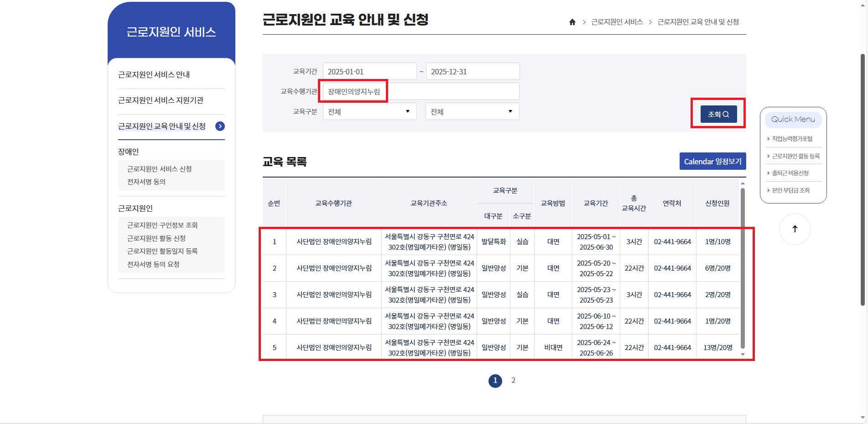The height and width of the screenshot is (424, 868).
Task: Click 출퇴근 비용신청 in Quick Menu
Action: (790, 173)
